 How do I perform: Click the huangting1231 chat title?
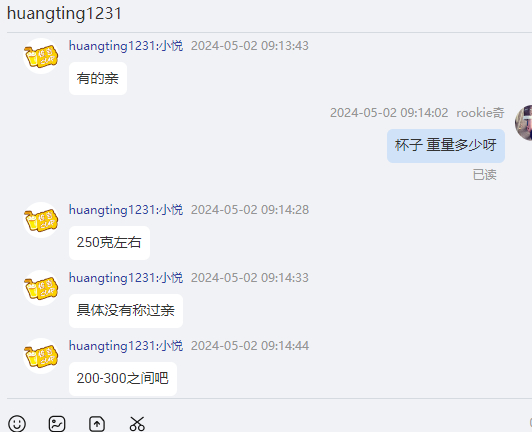pos(64,14)
